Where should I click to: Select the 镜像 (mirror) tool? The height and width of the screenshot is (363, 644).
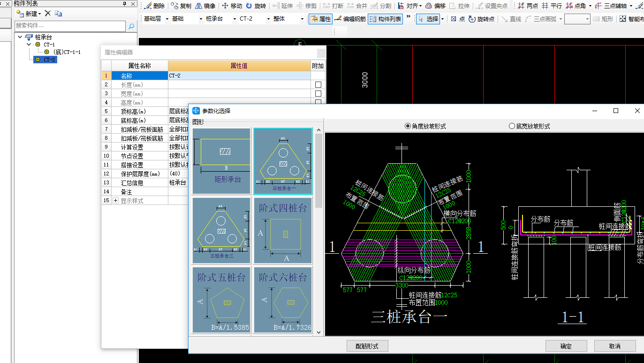(205, 6)
